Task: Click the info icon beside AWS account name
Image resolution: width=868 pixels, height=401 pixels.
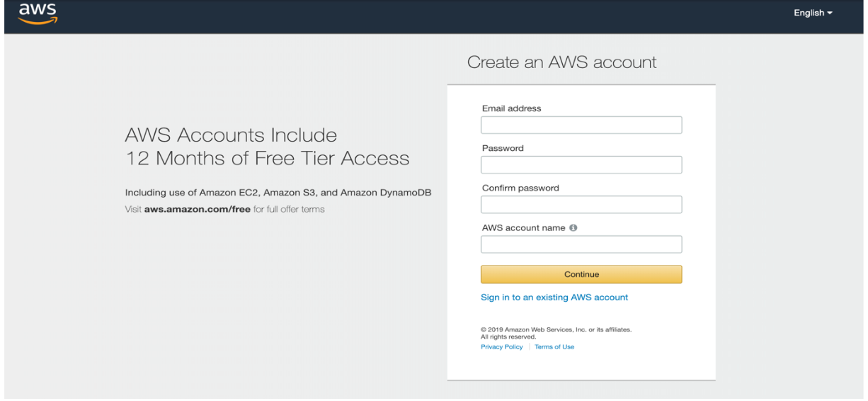Action: [573, 228]
